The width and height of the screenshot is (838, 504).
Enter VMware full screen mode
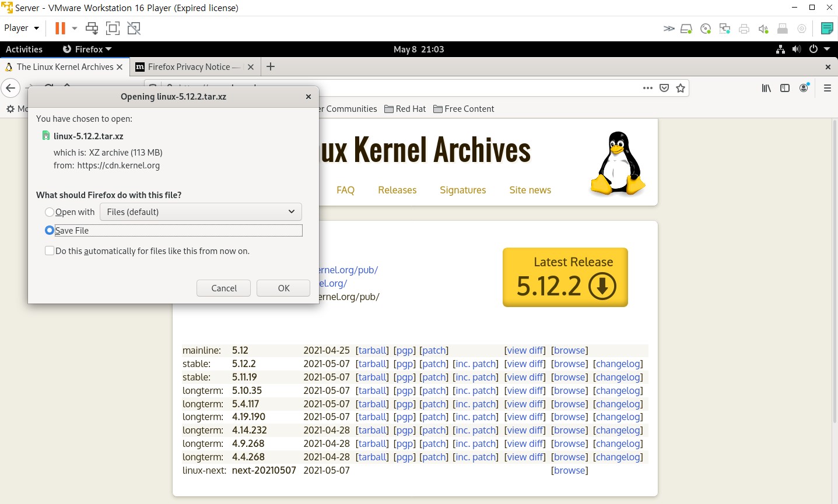tap(113, 28)
